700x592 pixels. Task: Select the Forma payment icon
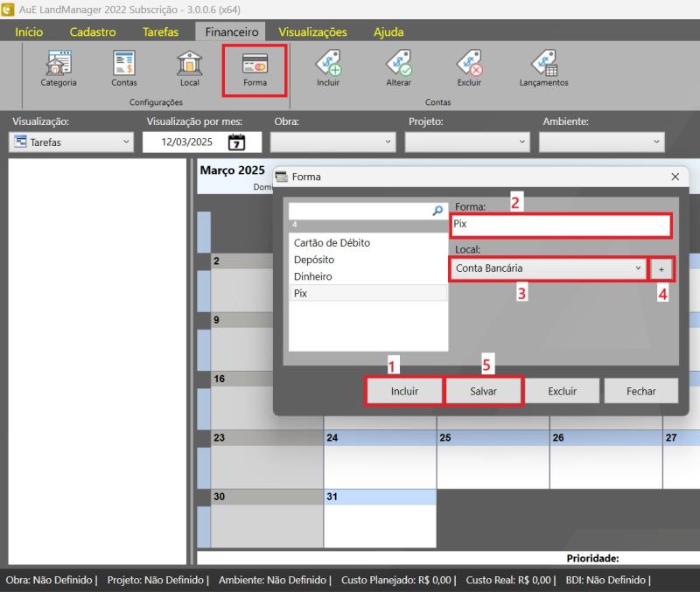[x=255, y=68]
